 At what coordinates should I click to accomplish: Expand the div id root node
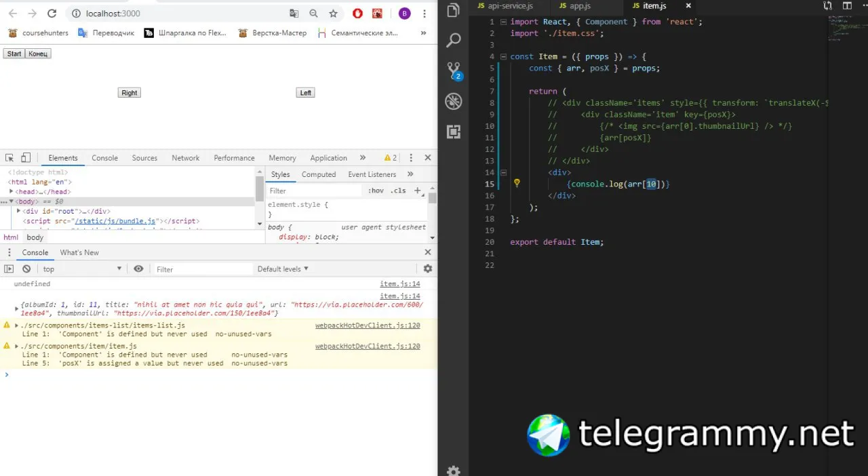pos(19,211)
